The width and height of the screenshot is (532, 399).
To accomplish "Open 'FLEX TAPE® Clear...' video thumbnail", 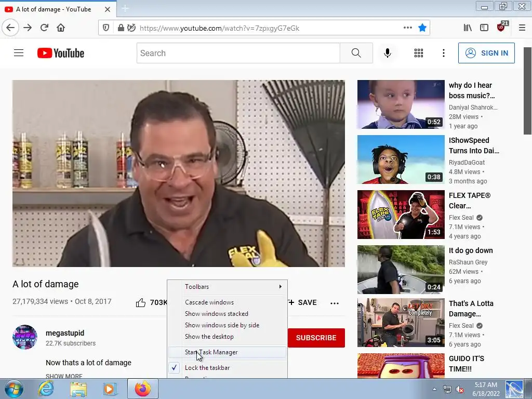I will pos(401,215).
